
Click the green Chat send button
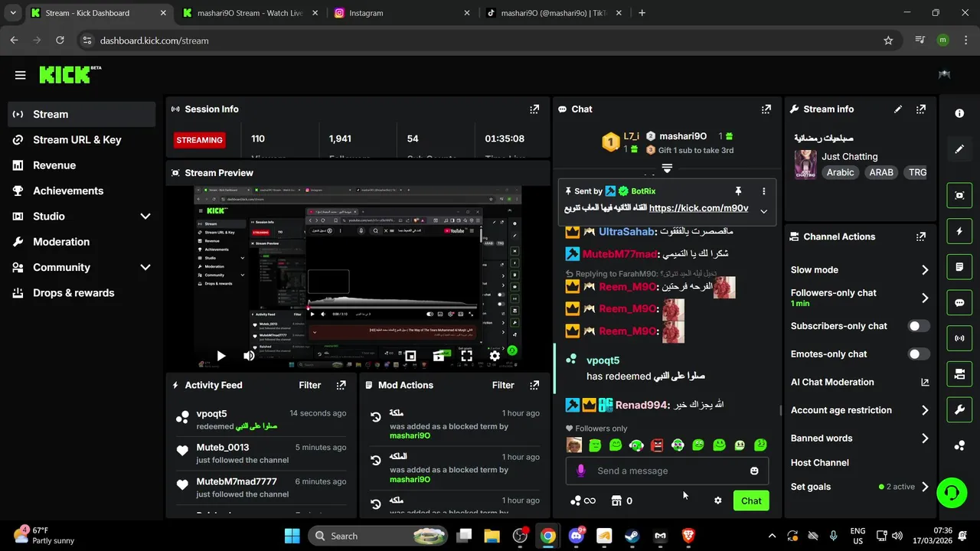coord(751,500)
